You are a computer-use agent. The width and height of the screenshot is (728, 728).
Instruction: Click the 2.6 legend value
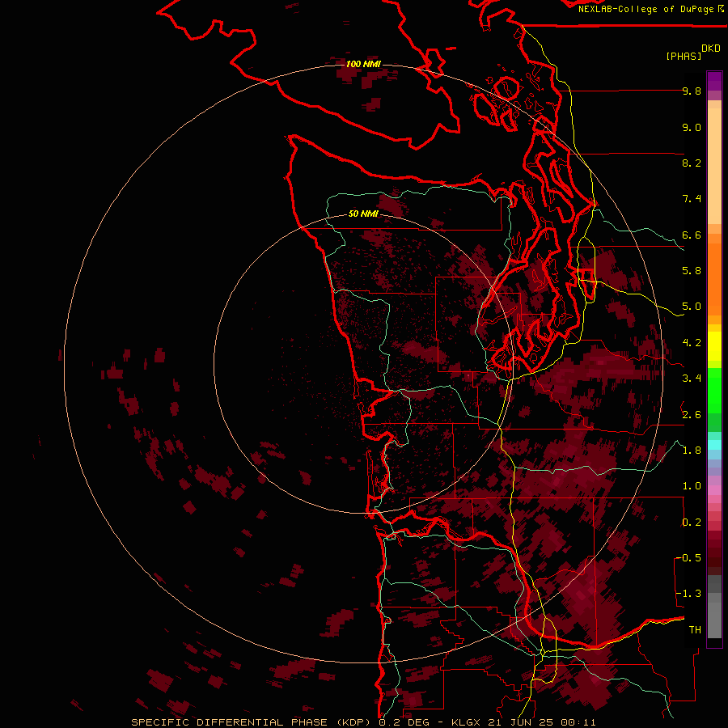(692, 415)
